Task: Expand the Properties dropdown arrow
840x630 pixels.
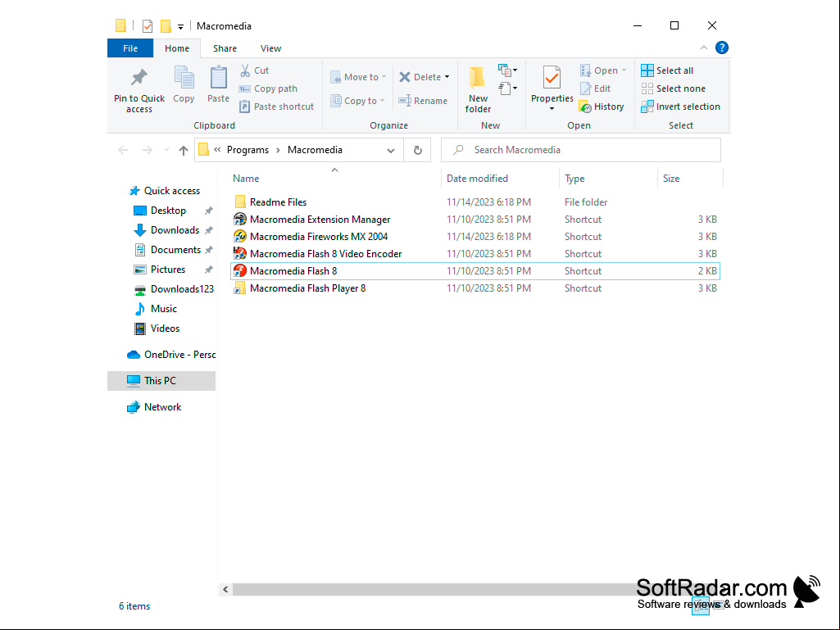Action: 552,109
